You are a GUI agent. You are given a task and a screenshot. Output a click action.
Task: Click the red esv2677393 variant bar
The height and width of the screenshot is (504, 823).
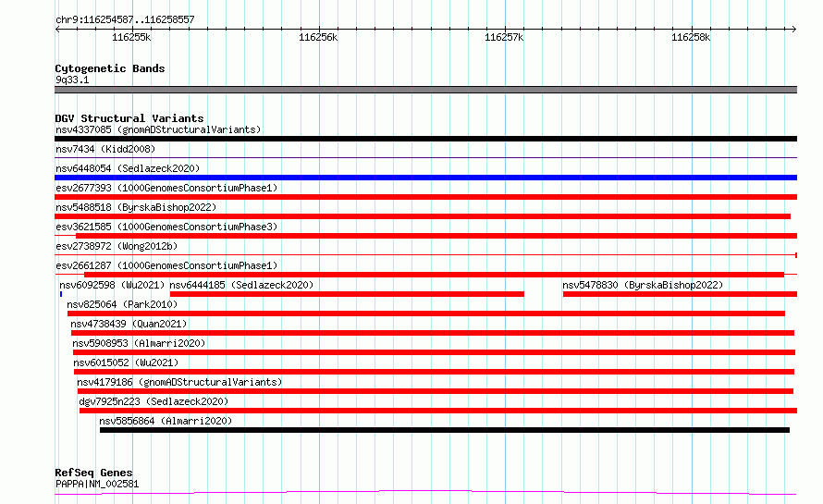click(425, 197)
